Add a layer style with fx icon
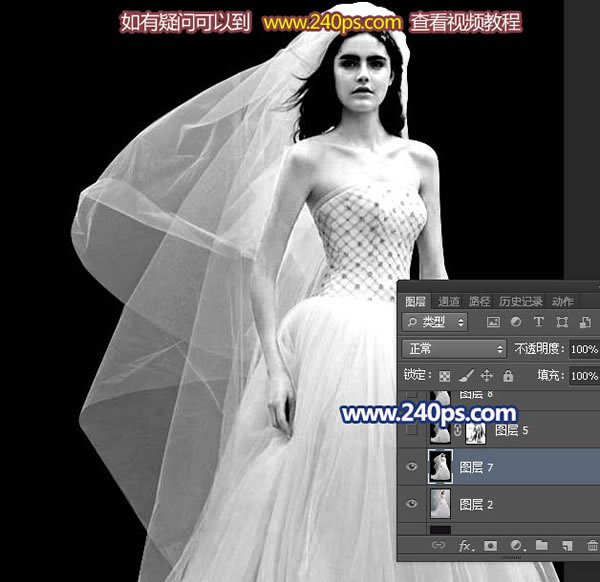Viewport: 600px width, 582px height. (466, 546)
